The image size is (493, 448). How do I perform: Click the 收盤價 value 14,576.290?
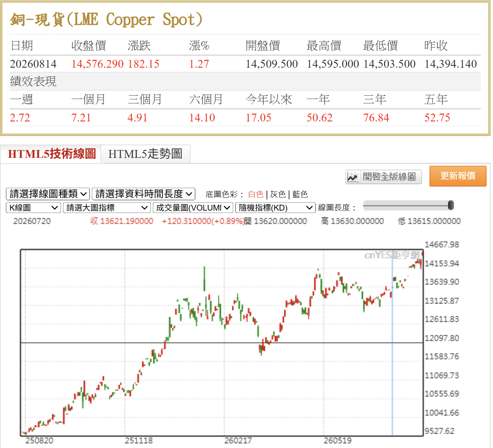pos(97,64)
